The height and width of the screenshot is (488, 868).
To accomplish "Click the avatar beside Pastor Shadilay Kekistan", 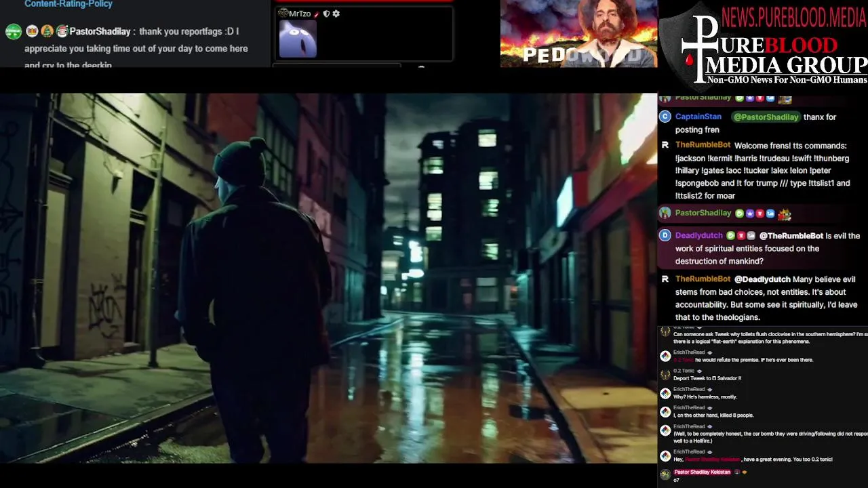I will coord(665,474).
